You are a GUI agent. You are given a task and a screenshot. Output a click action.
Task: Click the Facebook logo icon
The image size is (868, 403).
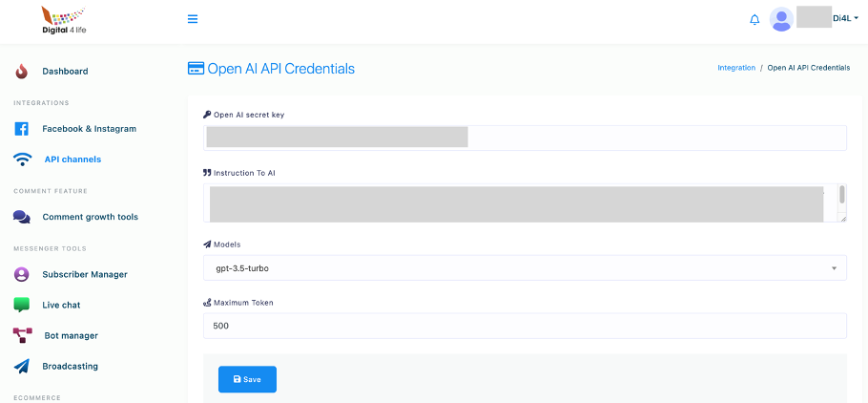22,129
